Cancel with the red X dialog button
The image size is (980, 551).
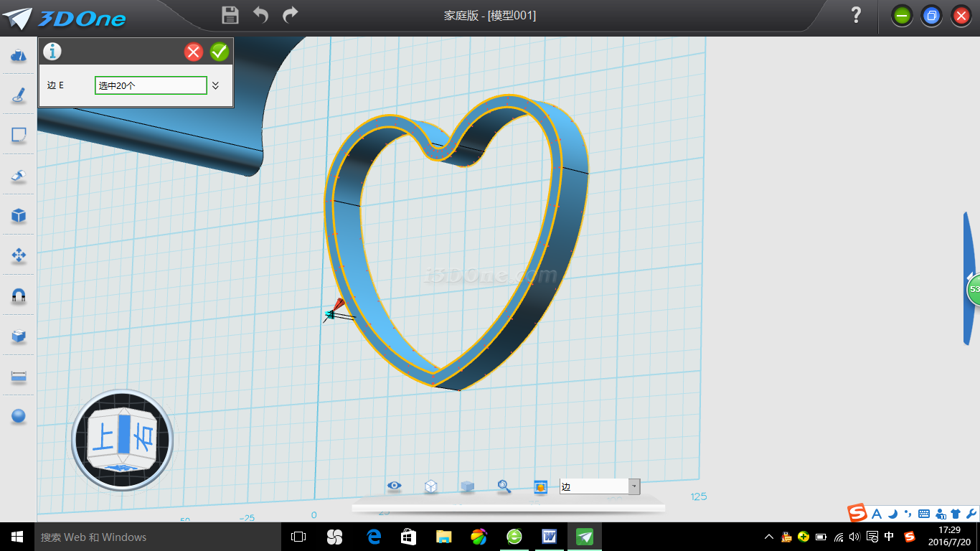(x=194, y=52)
